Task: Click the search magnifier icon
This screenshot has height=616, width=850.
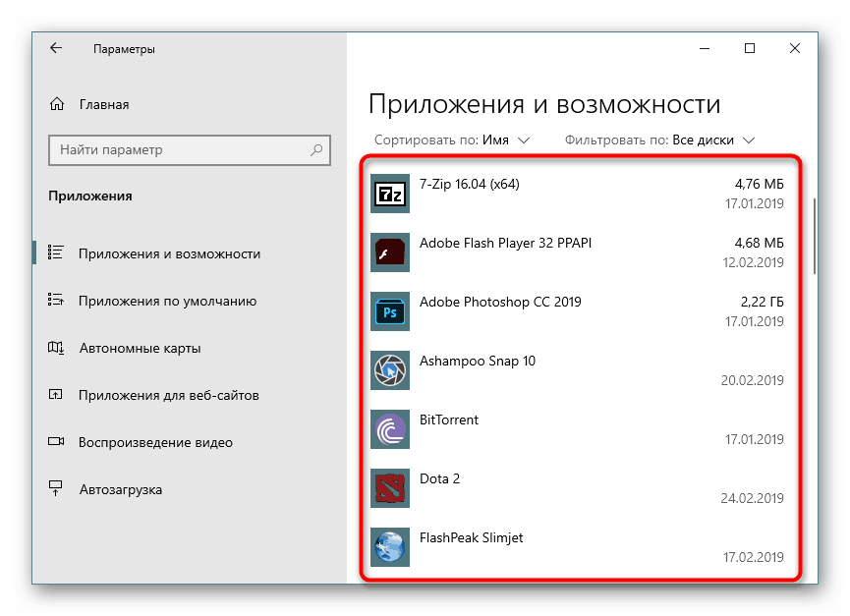Action: 316,150
